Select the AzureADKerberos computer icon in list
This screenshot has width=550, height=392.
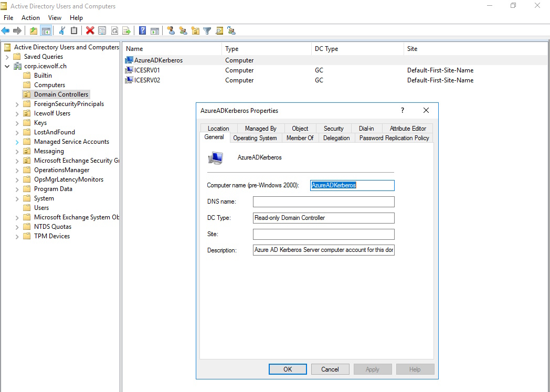(129, 60)
